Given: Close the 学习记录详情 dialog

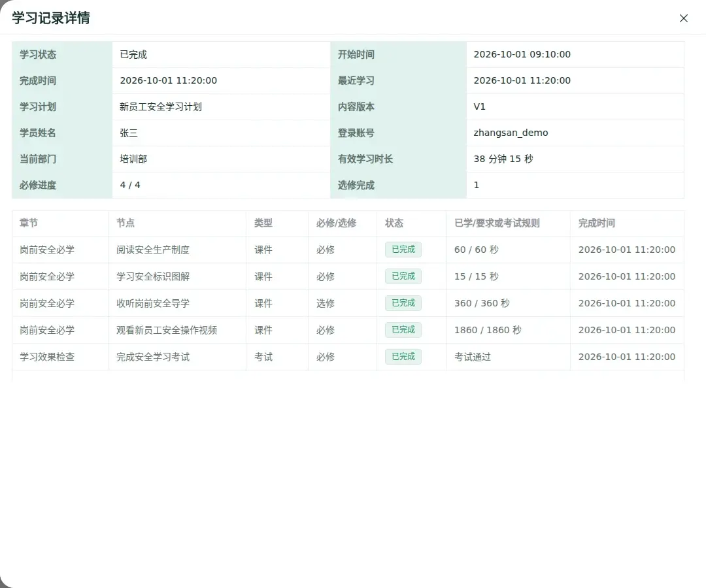Looking at the screenshot, I should 684,18.
